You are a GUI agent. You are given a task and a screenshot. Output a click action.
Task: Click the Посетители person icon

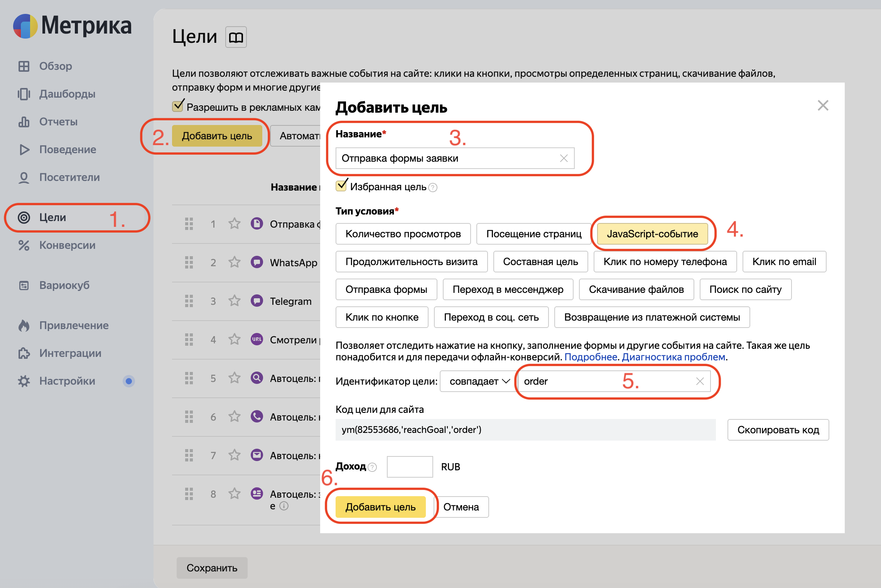pyautogui.click(x=24, y=177)
